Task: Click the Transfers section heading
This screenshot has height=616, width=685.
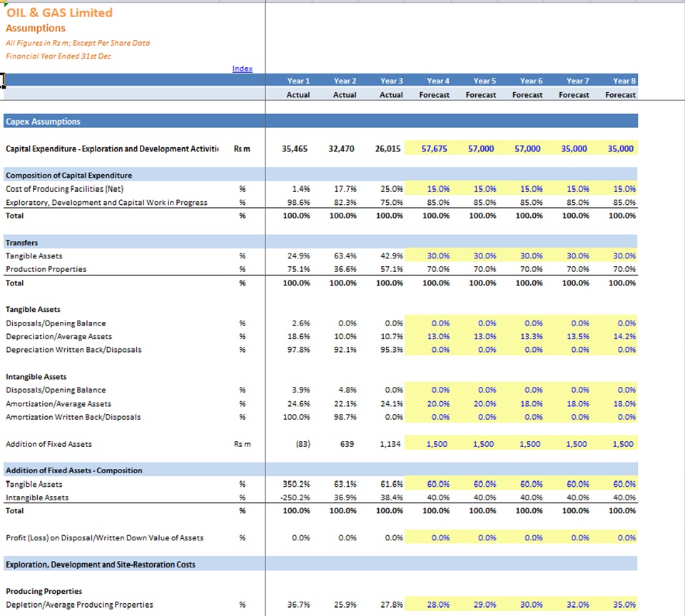Action: (22, 243)
